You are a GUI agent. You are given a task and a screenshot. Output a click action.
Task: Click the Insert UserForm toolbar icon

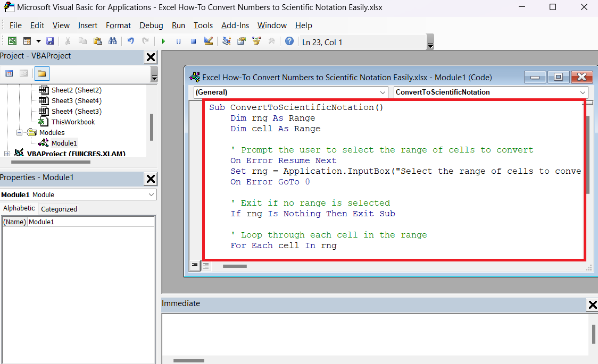[27, 41]
